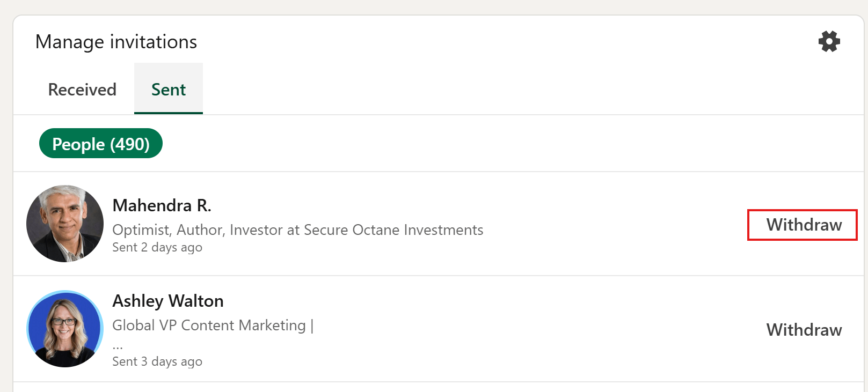Click the Mahendra R. name link

(162, 205)
